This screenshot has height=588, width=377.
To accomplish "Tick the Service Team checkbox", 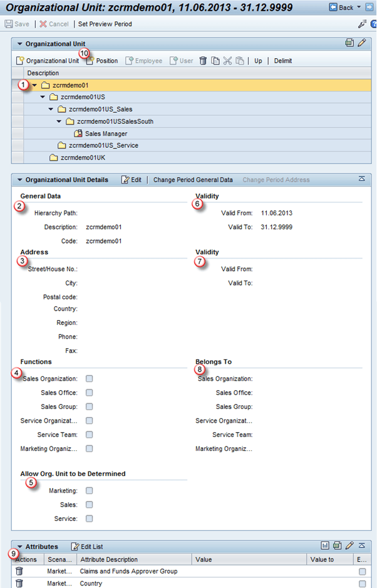I will pos(90,435).
